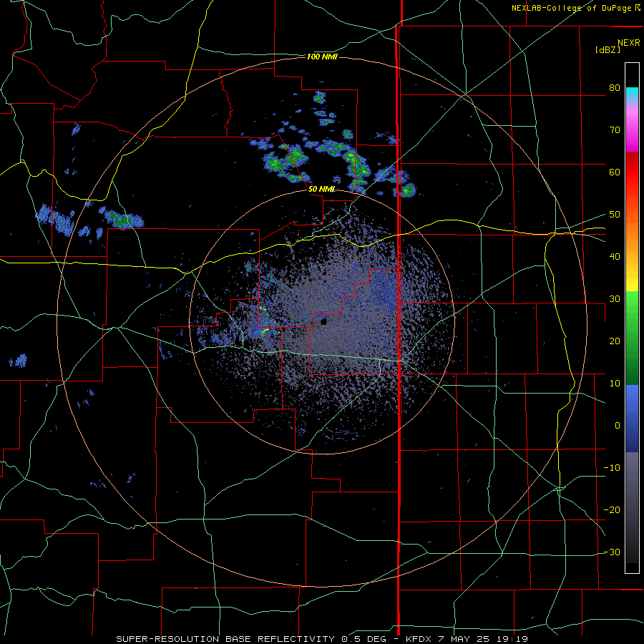
Task: Click the NEXR label above the scale
Action: tap(628, 43)
